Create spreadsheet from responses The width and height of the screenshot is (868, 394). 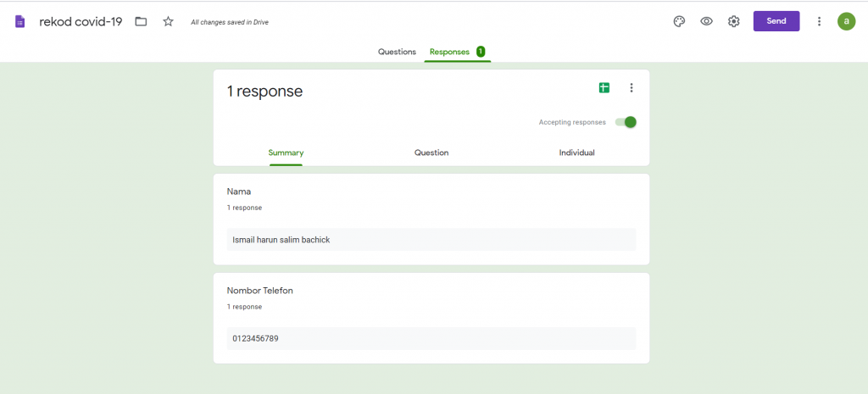pos(604,88)
